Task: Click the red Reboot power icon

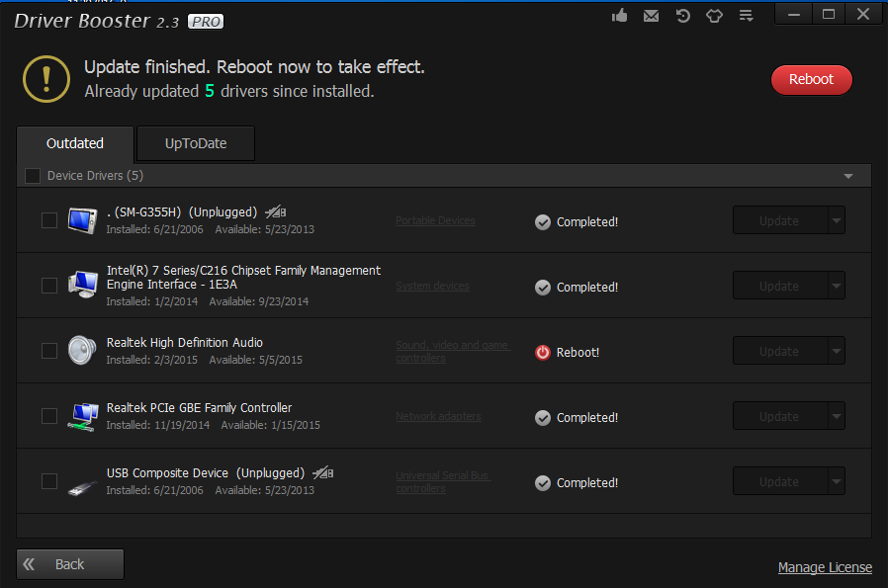Action: 543,353
